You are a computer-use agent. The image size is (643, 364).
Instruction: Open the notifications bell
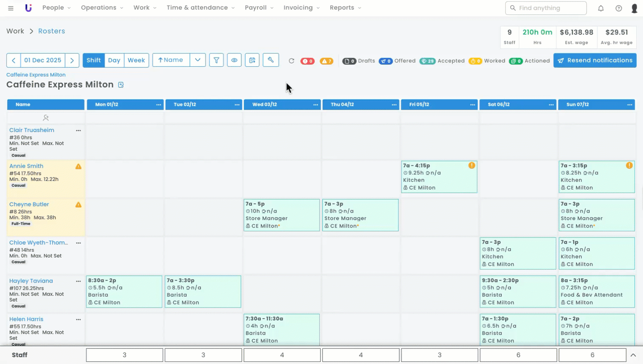(x=601, y=8)
